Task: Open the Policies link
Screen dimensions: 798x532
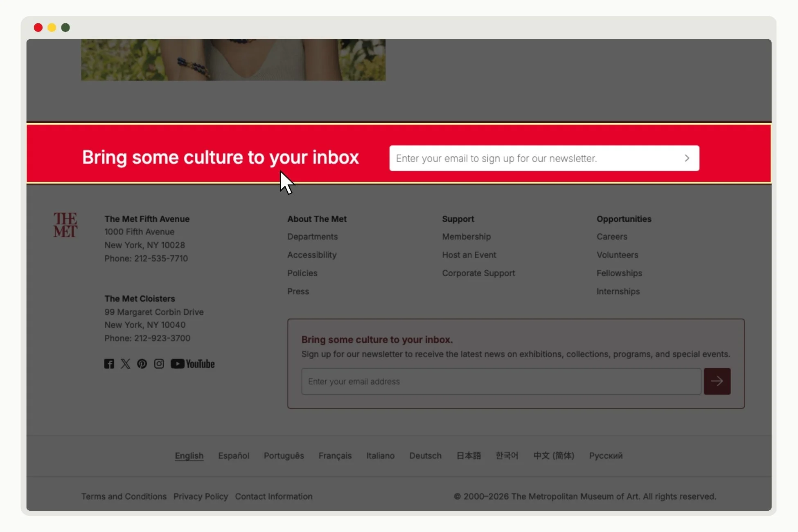Action: click(x=302, y=273)
